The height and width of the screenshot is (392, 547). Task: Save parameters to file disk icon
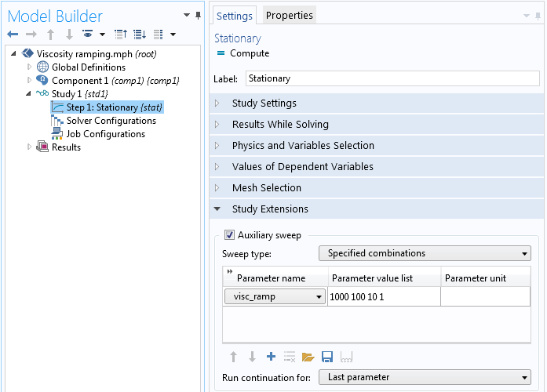tap(327, 357)
